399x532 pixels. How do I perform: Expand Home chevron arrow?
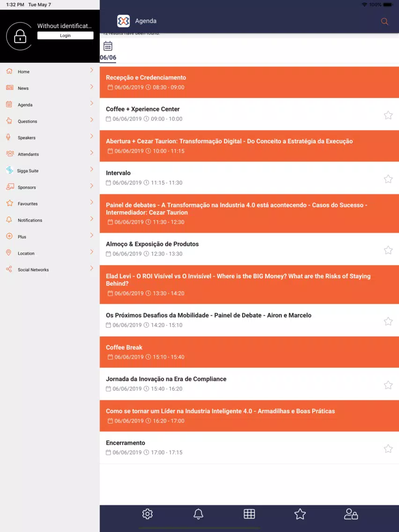pos(92,70)
